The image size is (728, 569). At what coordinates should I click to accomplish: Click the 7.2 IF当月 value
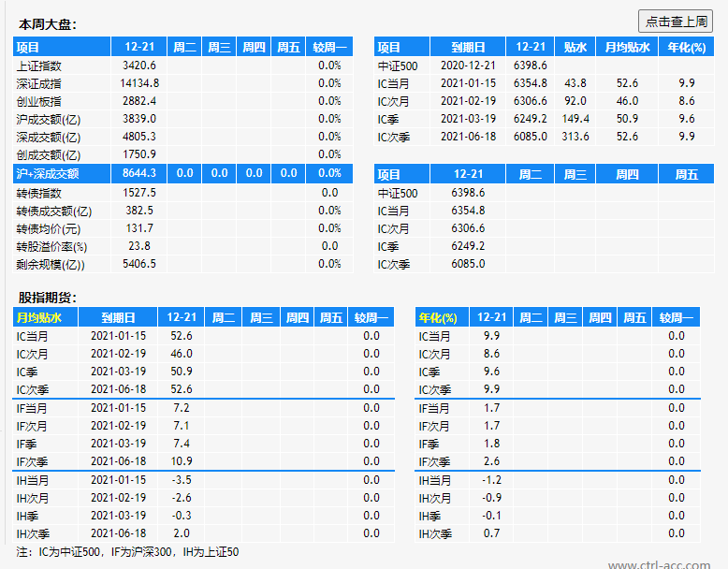[182, 408]
